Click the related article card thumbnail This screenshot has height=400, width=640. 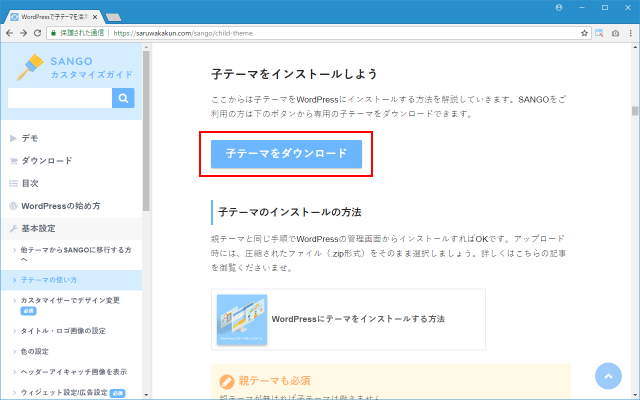point(242,320)
